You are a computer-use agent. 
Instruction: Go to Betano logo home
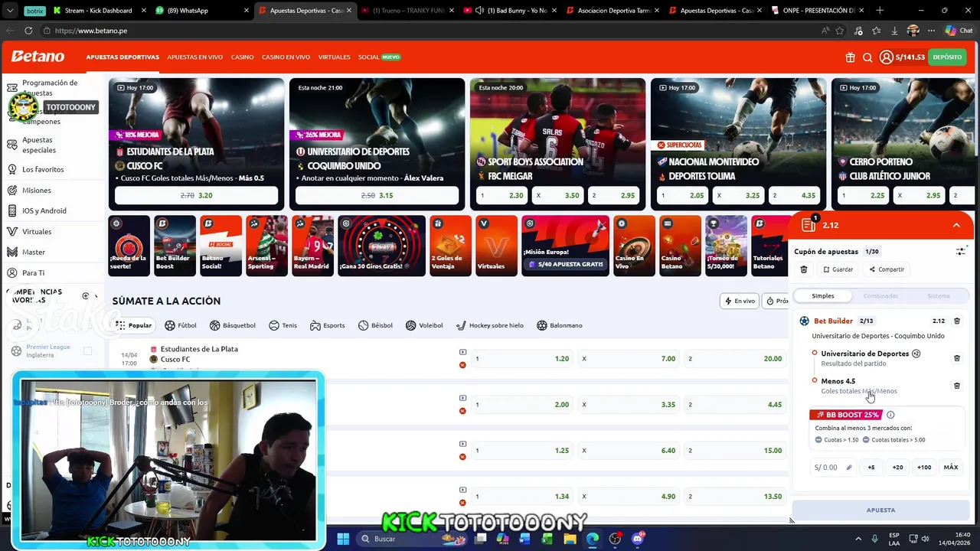click(x=38, y=57)
